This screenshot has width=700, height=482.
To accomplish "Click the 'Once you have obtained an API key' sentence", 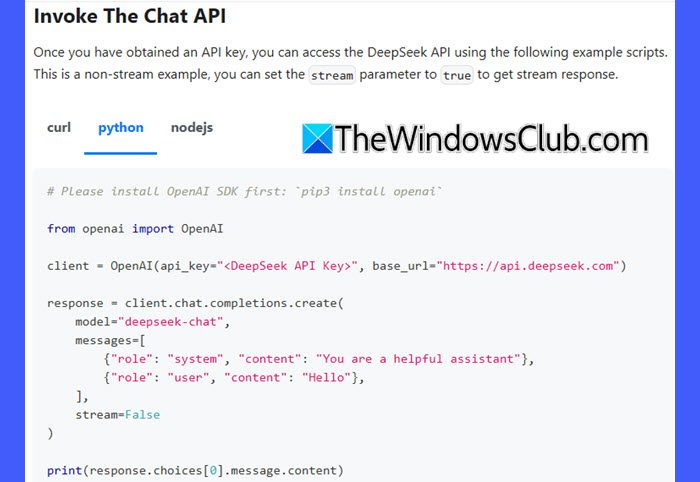I will point(350,53).
